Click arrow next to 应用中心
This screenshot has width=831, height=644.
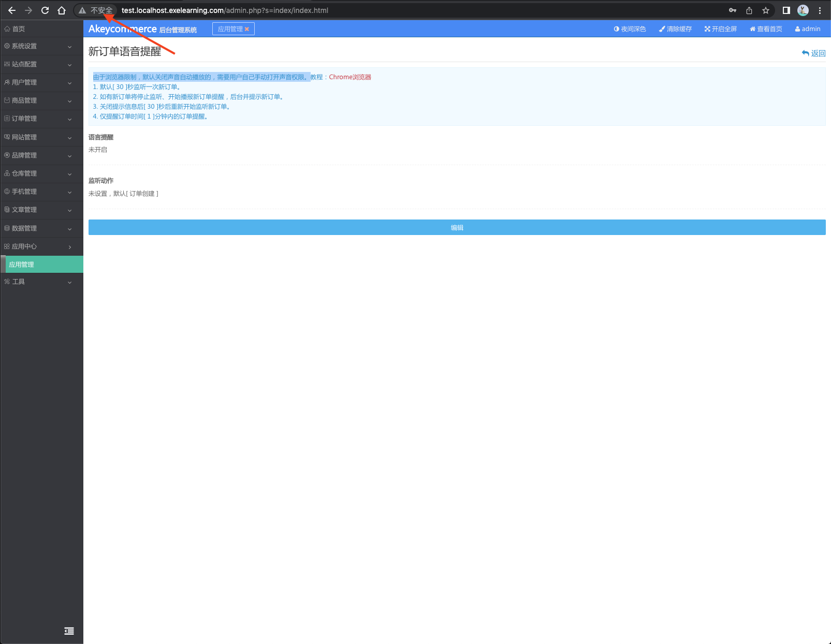70,247
